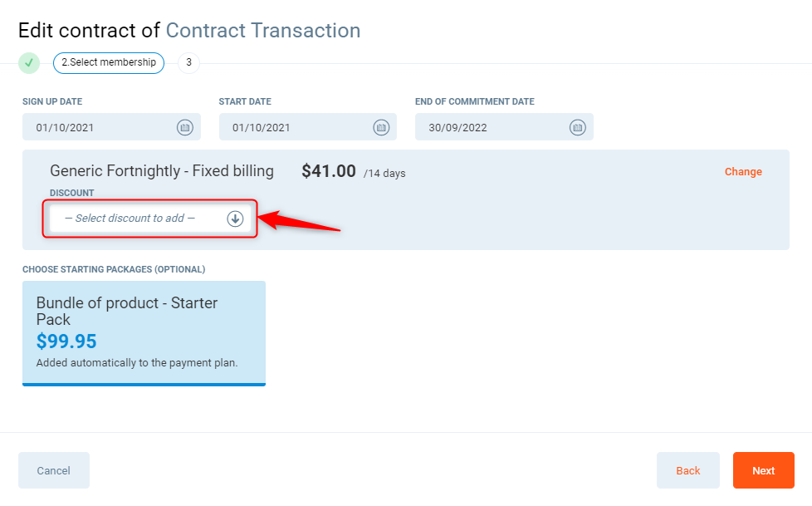Click the discount down-arrow icon
The width and height of the screenshot is (812, 506).
pos(235,219)
